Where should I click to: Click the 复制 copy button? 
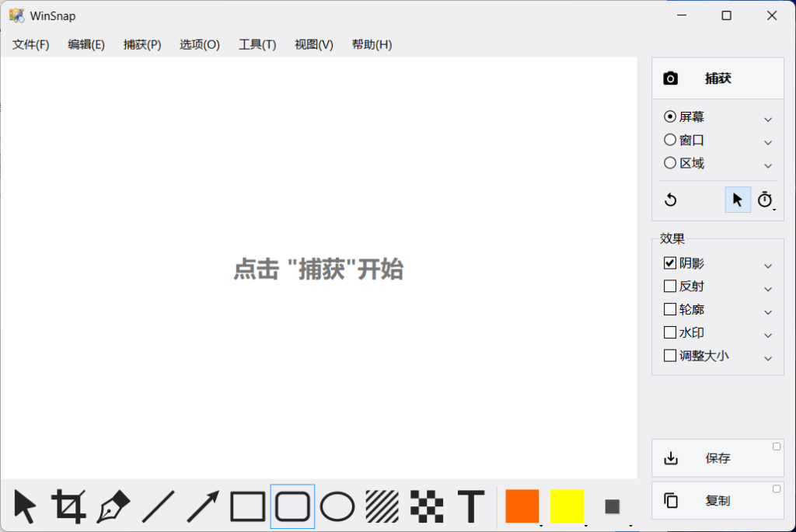pyautogui.click(x=717, y=501)
